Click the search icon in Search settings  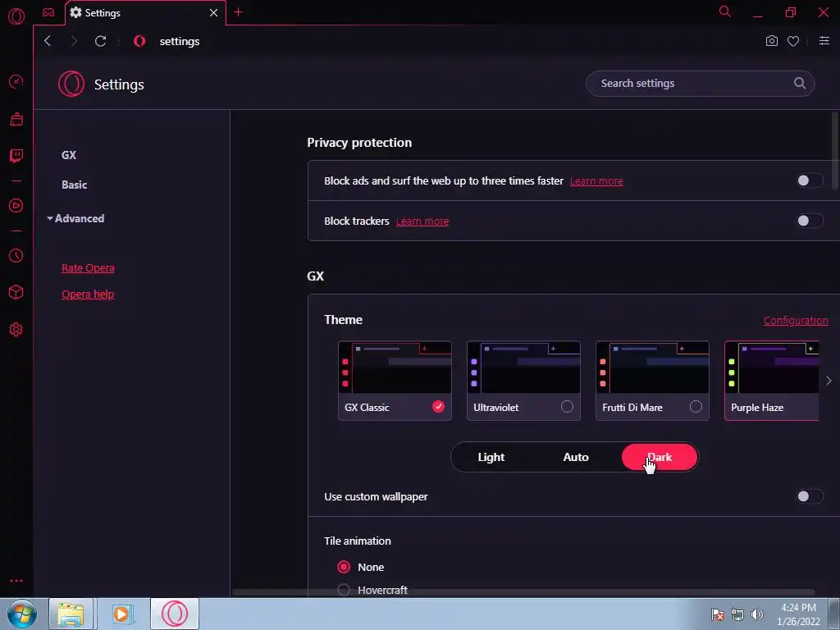click(799, 83)
